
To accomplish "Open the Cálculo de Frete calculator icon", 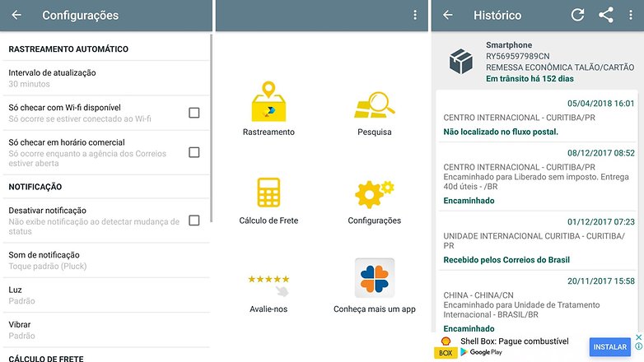I will coord(268,192).
